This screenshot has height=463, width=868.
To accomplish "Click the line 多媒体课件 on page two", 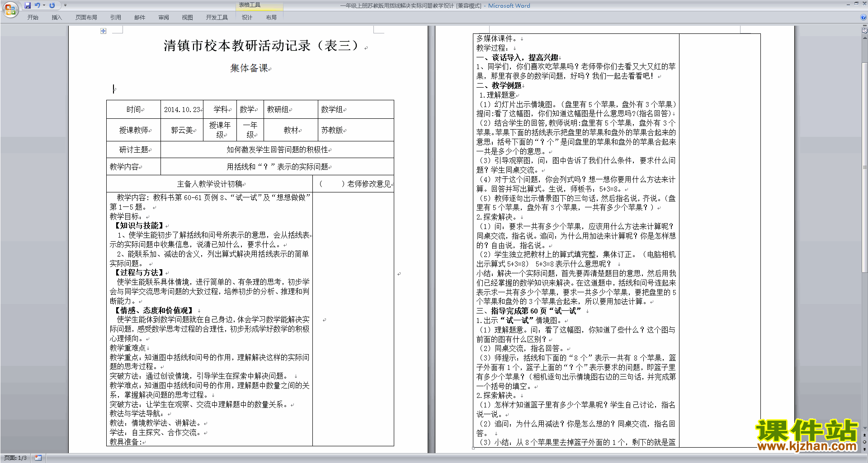I will pos(497,39).
